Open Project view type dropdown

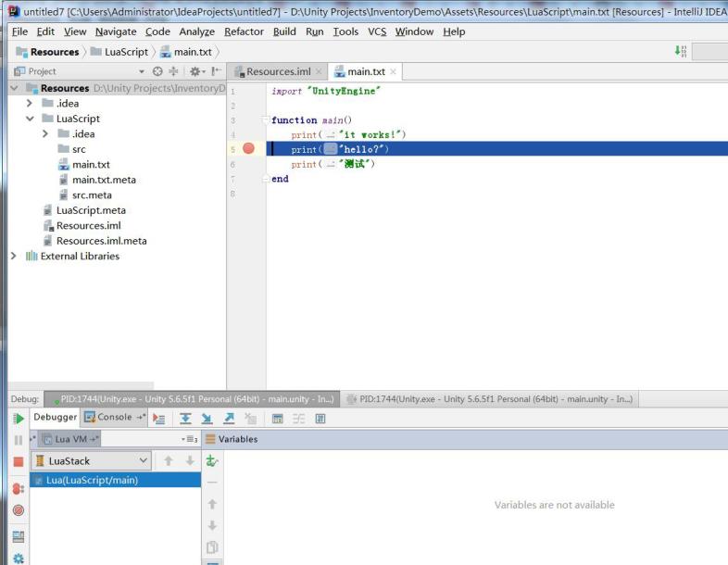pyautogui.click(x=141, y=71)
